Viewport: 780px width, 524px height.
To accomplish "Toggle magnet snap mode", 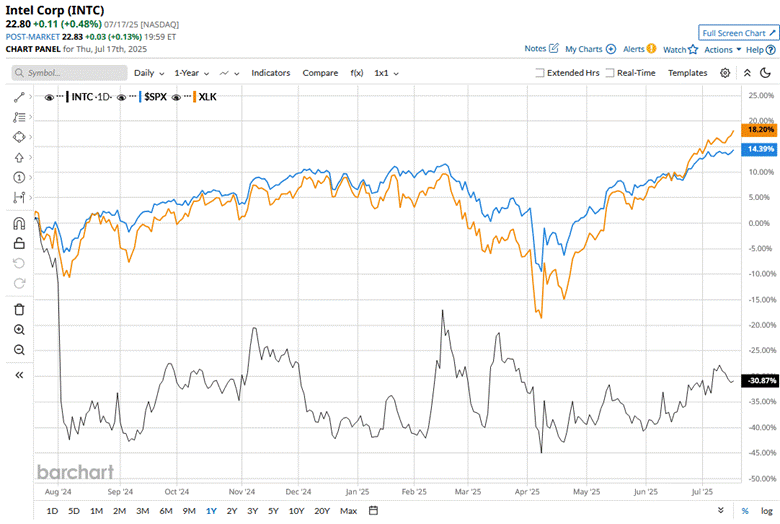I will point(19,223).
